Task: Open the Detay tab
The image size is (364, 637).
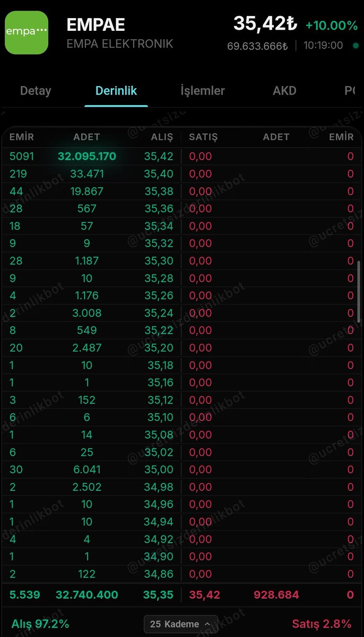Action: 36,91
